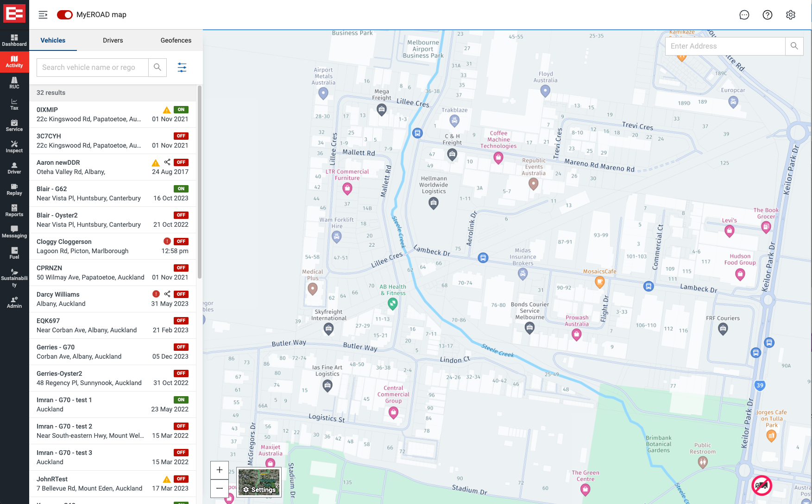Open the Fuel sidebar item
Screen dimensions: 812x504
click(14, 254)
